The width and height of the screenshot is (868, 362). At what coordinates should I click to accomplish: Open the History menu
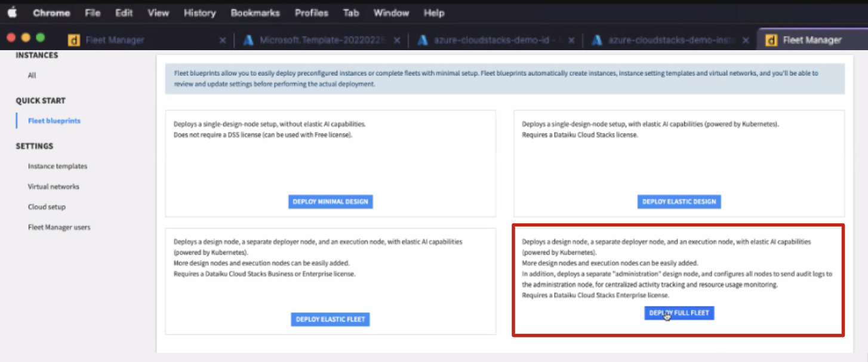(200, 13)
